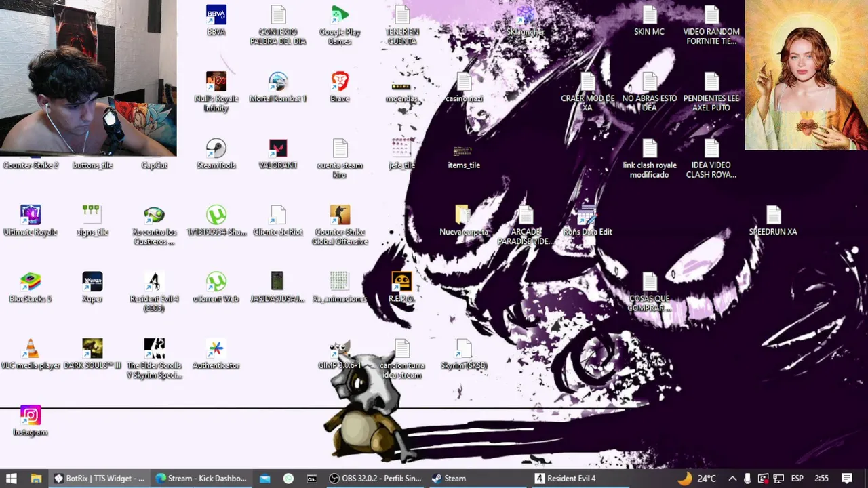Select the signs_tile image file

92,220
